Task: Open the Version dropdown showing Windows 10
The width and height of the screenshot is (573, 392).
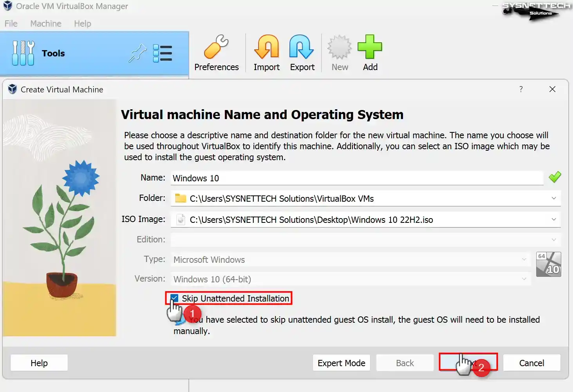Action: [x=351, y=279]
